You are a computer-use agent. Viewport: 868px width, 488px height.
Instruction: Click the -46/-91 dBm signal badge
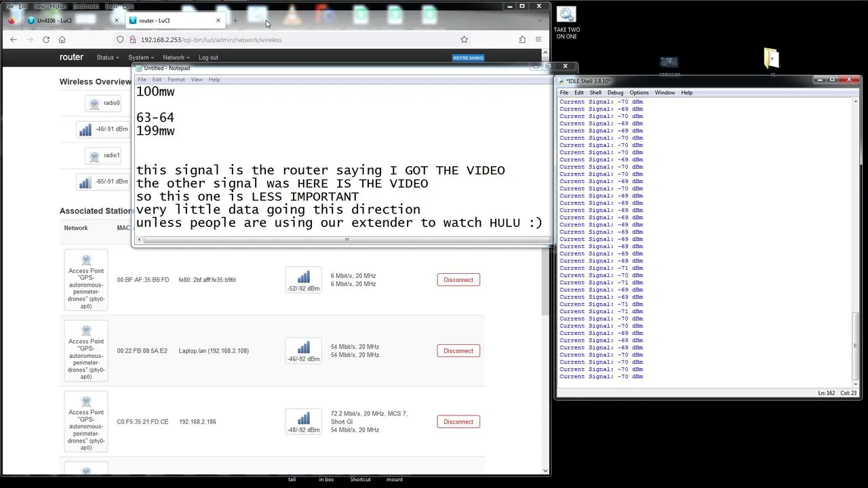103,129
